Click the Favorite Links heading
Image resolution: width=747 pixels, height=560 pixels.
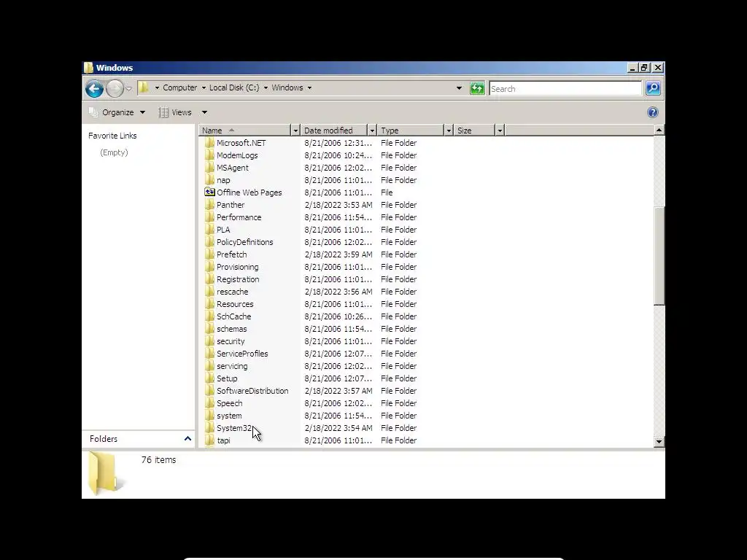click(112, 136)
